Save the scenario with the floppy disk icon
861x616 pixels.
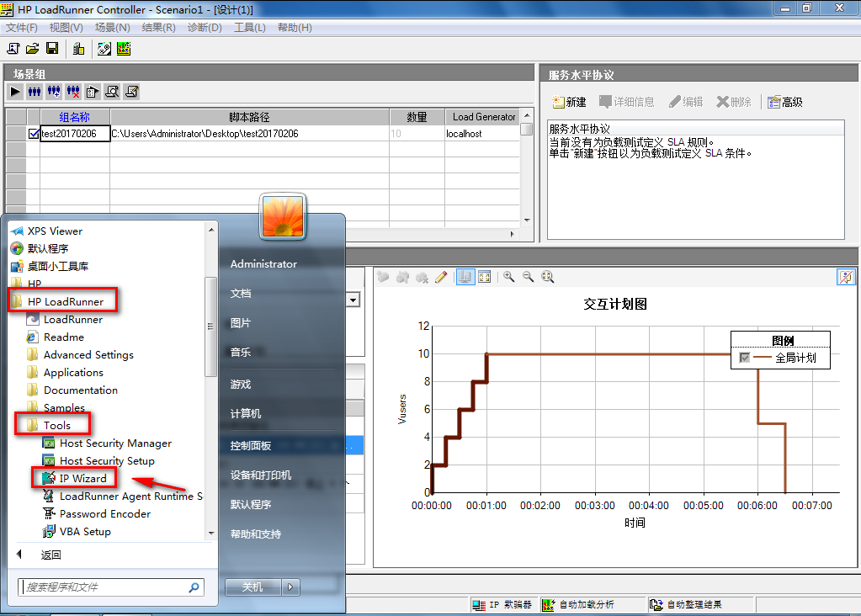coord(52,49)
